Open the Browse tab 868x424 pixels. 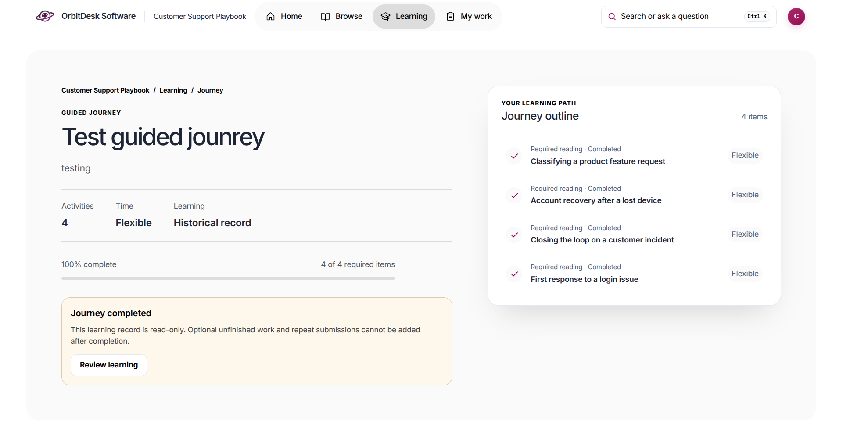[x=341, y=16]
